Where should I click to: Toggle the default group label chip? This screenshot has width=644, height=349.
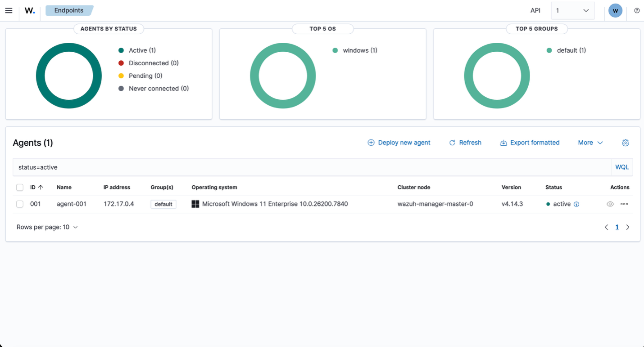tap(163, 204)
